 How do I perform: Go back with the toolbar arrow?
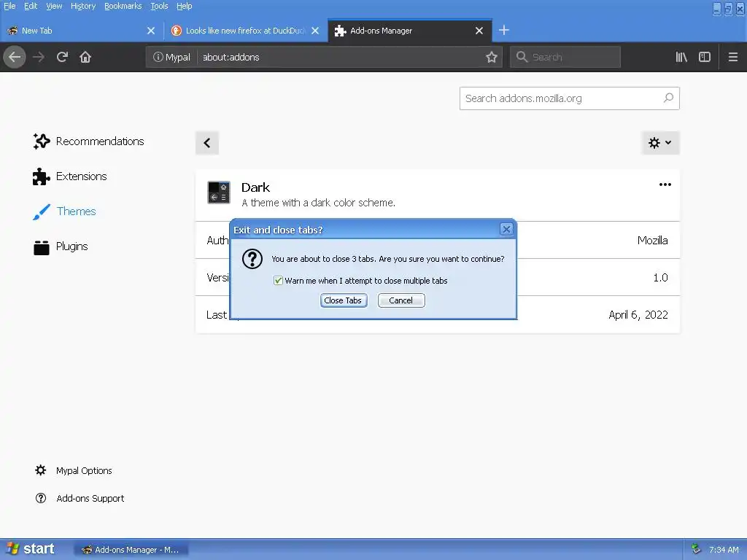point(15,57)
